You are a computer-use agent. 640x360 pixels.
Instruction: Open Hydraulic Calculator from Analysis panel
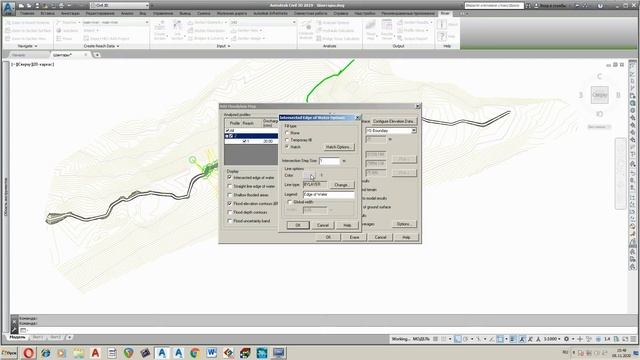[x=335, y=31]
